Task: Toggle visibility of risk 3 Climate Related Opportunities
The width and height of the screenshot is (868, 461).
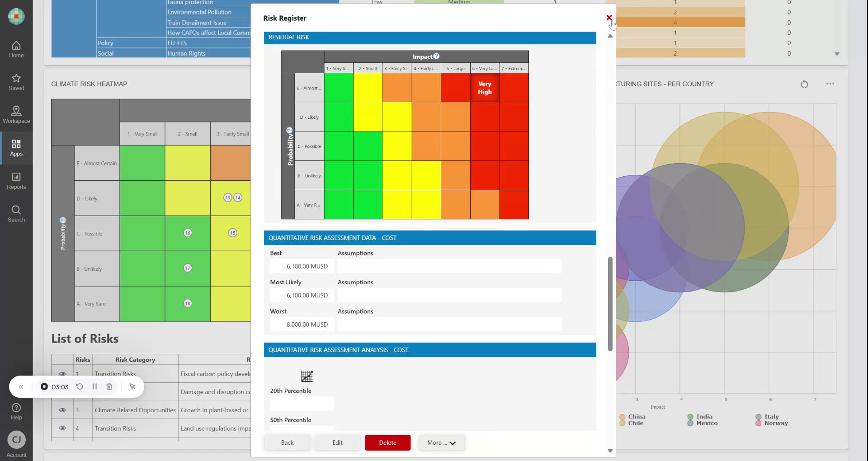Action: coord(62,409)
